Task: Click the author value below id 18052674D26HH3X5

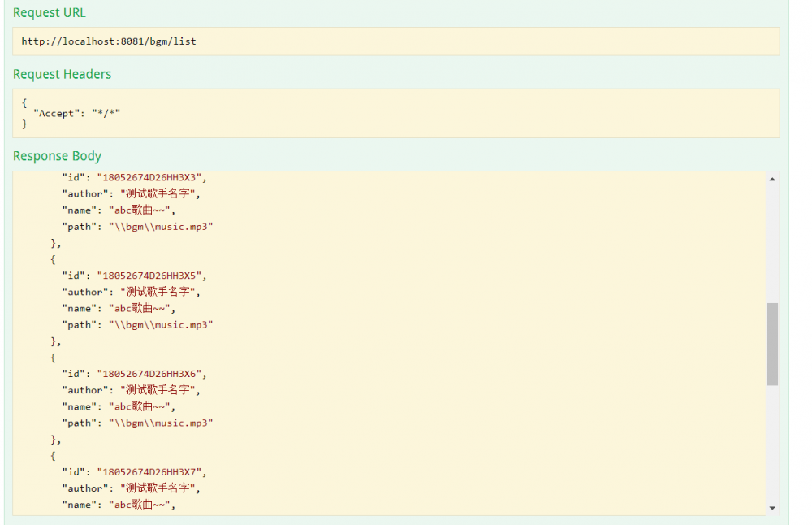Action: (159, 292)
